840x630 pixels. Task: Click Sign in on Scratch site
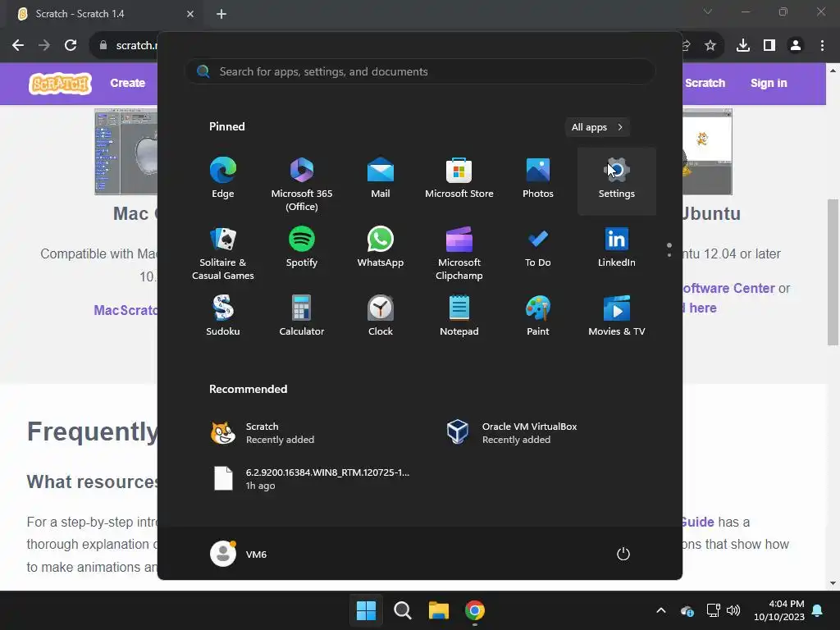768,83
